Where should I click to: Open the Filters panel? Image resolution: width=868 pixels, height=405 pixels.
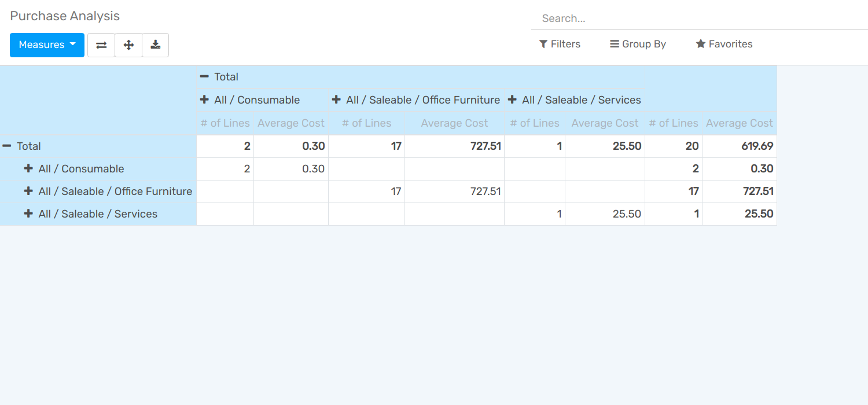point(559,44)
